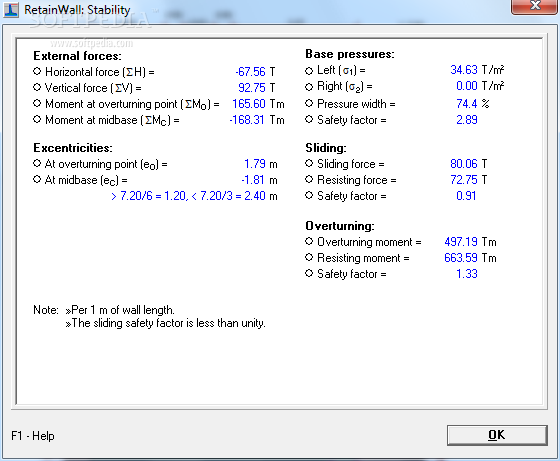Click the Sliding heading
Screen dimensions: 560x461
326,148
